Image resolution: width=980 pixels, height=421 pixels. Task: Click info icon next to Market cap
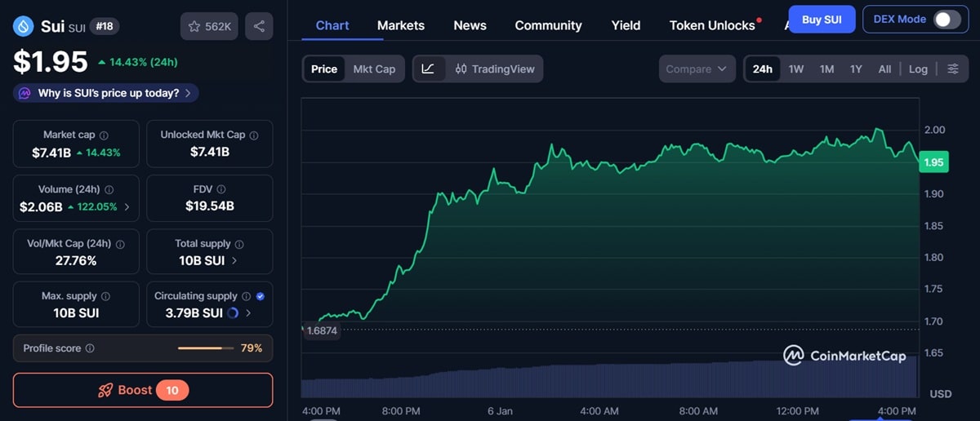click(x=104, y=135)
